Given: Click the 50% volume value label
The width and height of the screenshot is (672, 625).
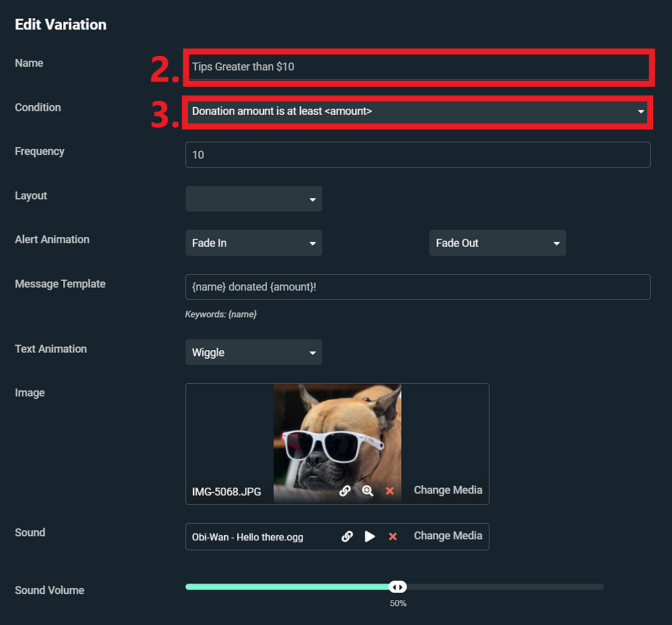Looking at the screenshot, I should (x=398, y=603).
